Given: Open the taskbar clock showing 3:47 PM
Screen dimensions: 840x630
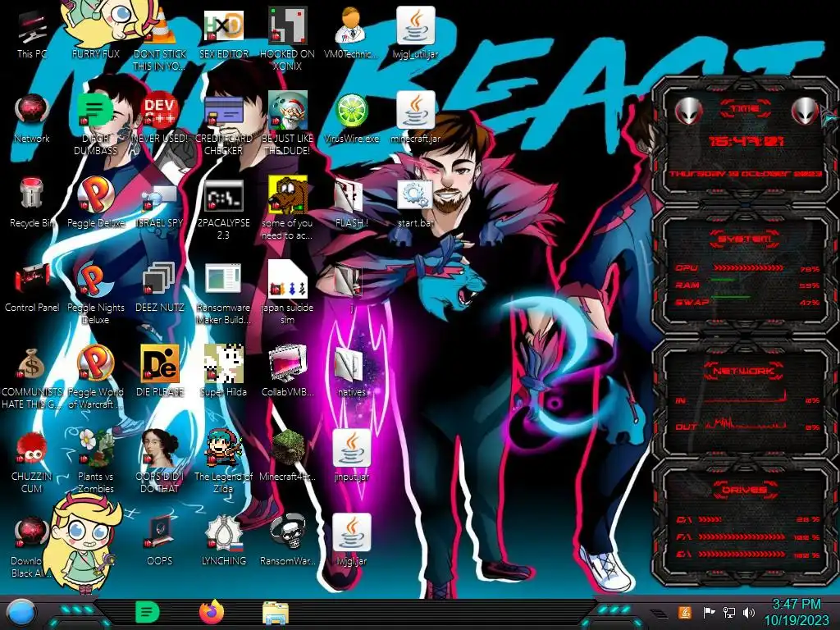Looking at the screenshot, I should (x=796, y=612).
